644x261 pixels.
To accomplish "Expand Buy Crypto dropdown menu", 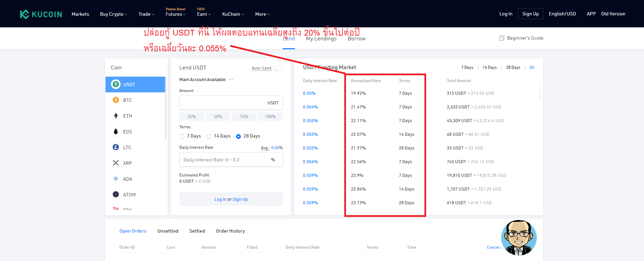I will [113, 14].
